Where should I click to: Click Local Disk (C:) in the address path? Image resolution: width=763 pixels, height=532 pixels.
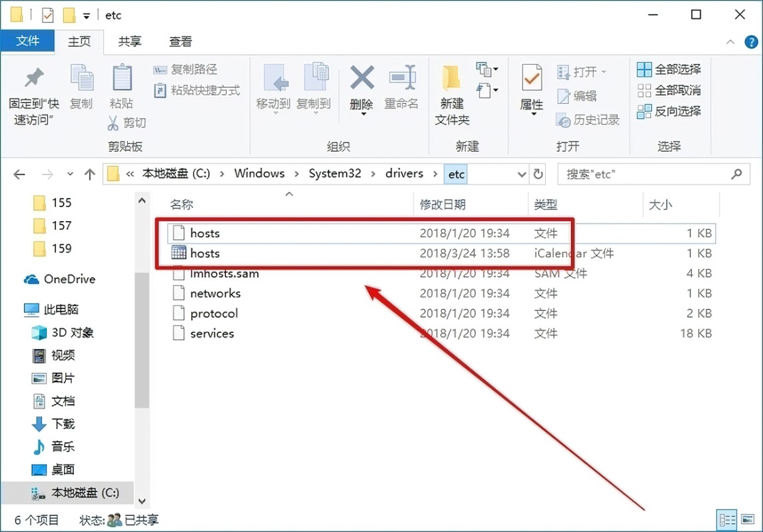tap(176, 174)
